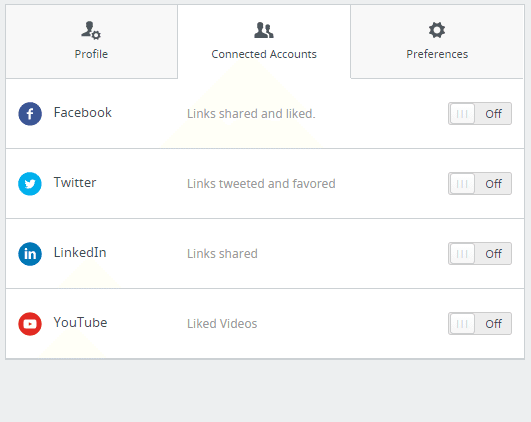The image size is (531, 422).
Task: Click the Twitter bird icon
Action: point(30,184)
